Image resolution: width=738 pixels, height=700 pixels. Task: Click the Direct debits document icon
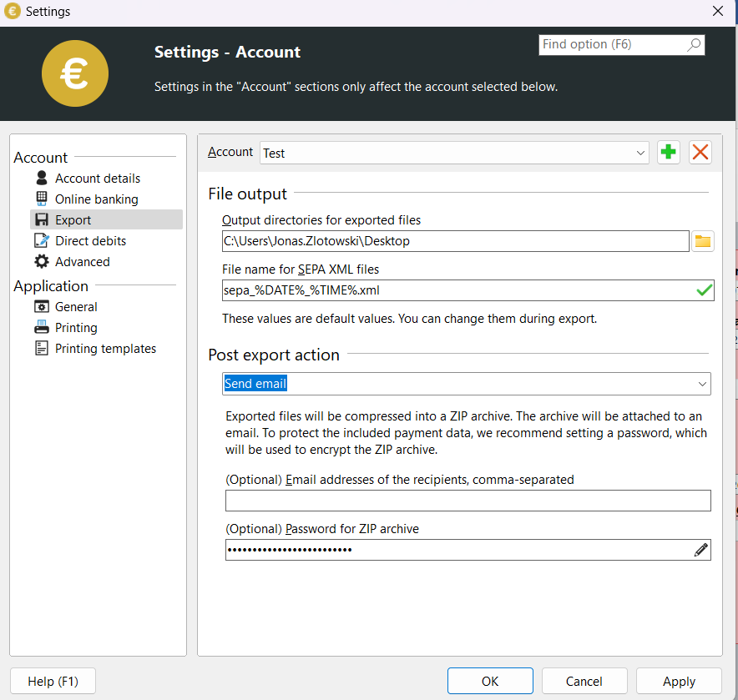coord(42,240)
